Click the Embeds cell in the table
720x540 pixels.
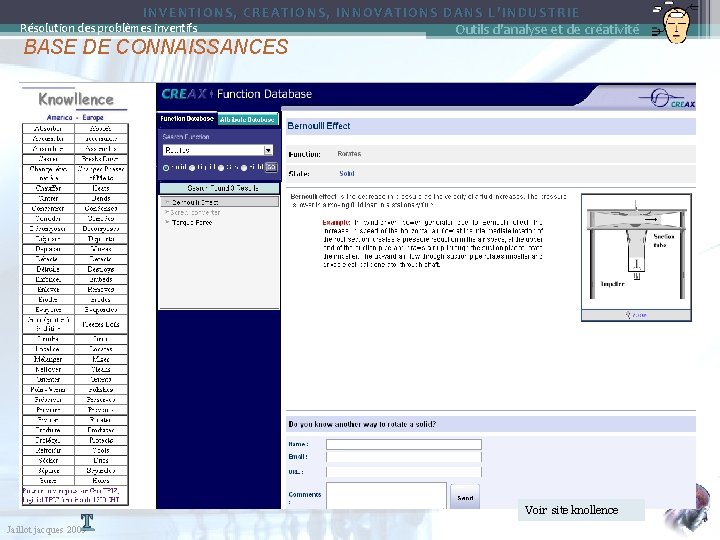(x=101, y=279)
